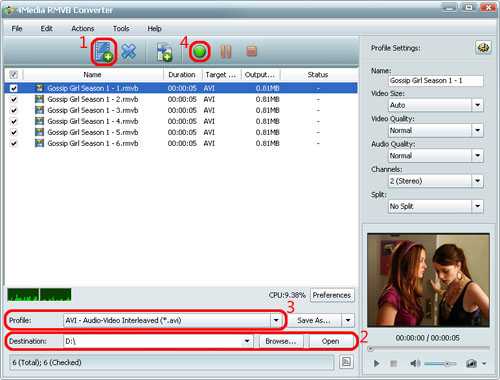
Task: Uncheck Gossip Girl Season 1 - 3.rmvb
Action: (14, 110)
